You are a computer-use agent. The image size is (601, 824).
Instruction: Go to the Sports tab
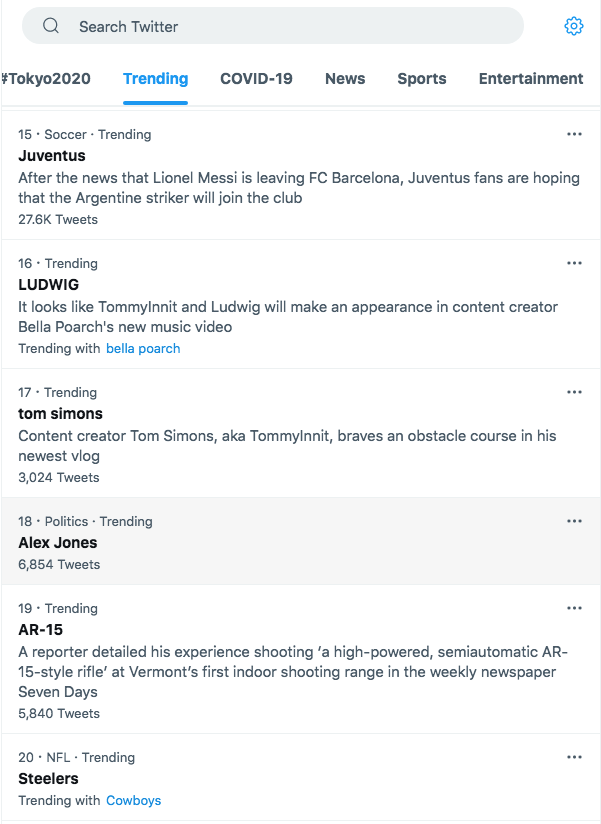(x=422, y=79)
